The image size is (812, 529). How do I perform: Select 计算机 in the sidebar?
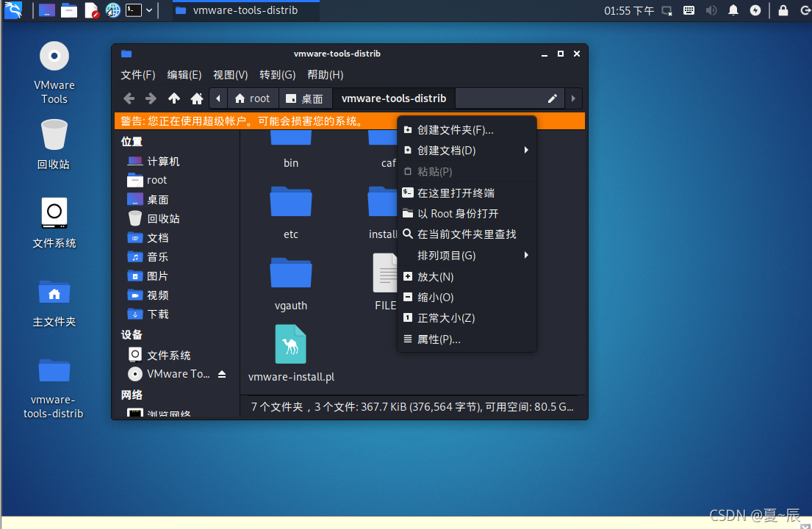pos(153,162)
